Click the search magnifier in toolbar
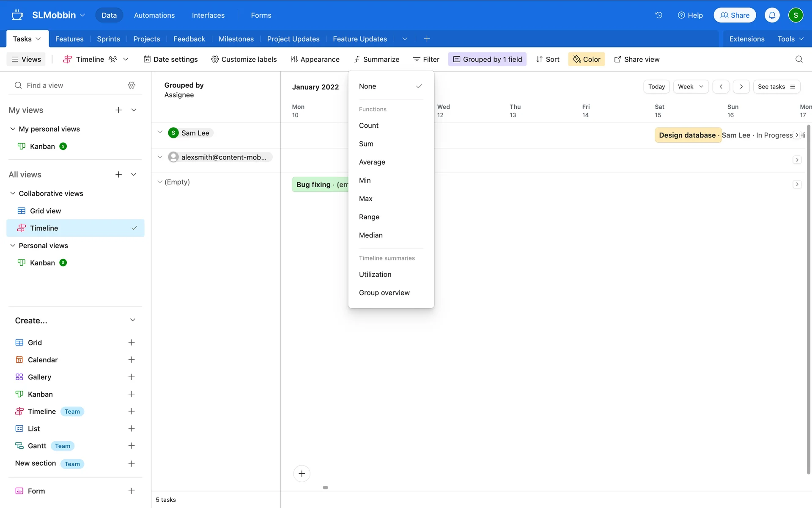The height and width of the screenshot is (508, 812). click(798, 59)
